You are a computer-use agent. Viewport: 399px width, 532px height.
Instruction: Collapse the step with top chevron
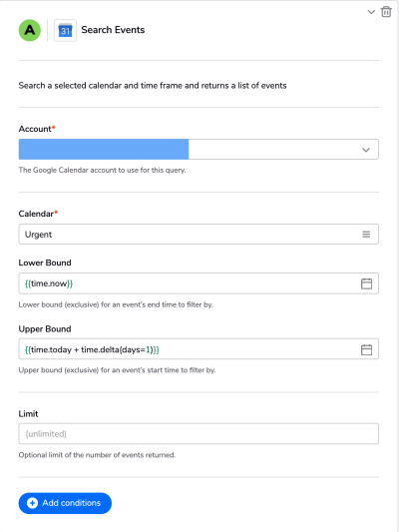point(371,12)
